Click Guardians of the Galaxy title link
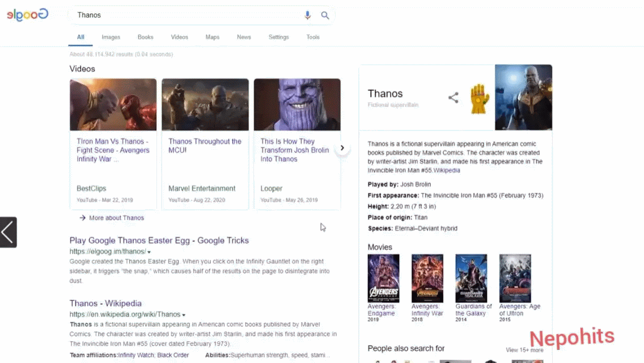Image resolution: width=644 pixels, height=363 pixels. tap(473, 310)
